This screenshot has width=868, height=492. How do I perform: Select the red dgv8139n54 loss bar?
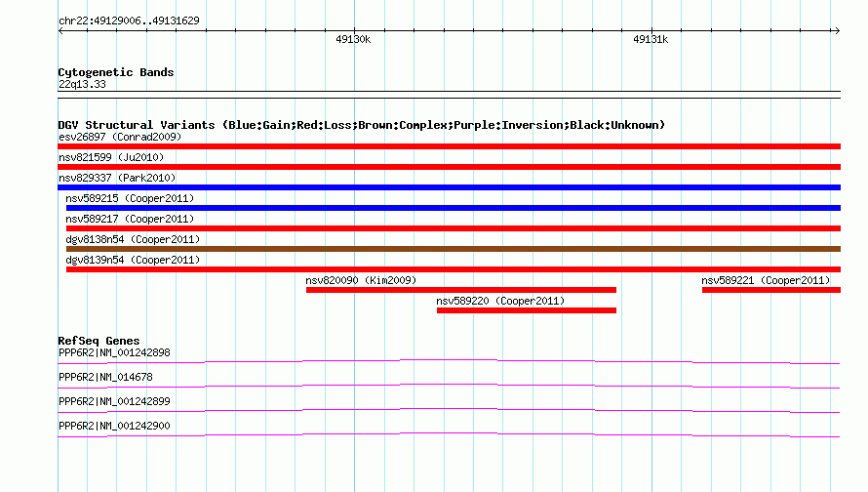[x=454, y=269]
